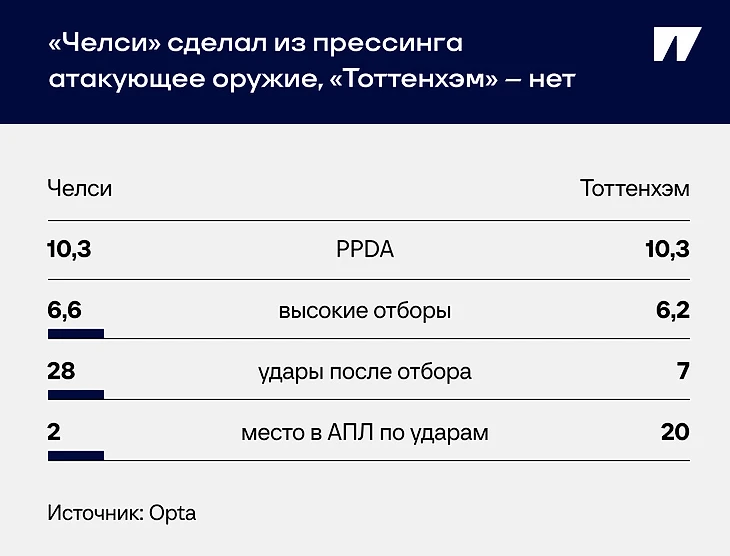Viewport: 730px width, 556px height.
Task: Click the PPDA row label
Action: point(365,250)
